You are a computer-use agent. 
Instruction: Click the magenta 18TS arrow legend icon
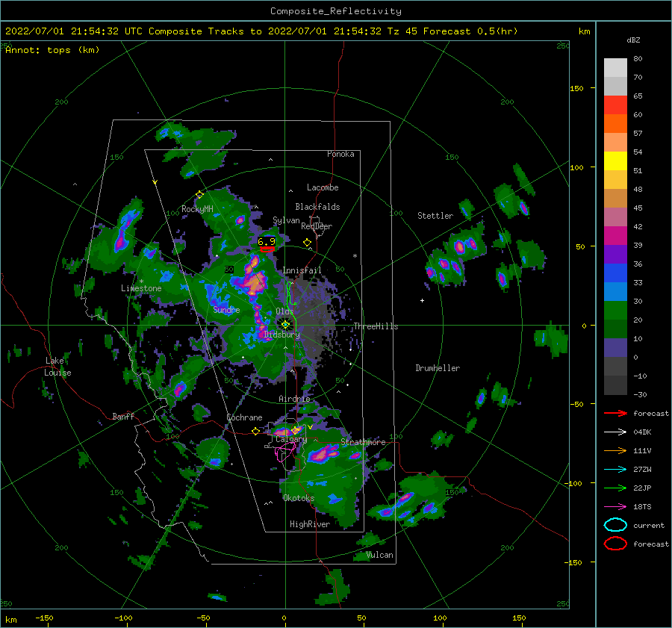click(615, 507)
